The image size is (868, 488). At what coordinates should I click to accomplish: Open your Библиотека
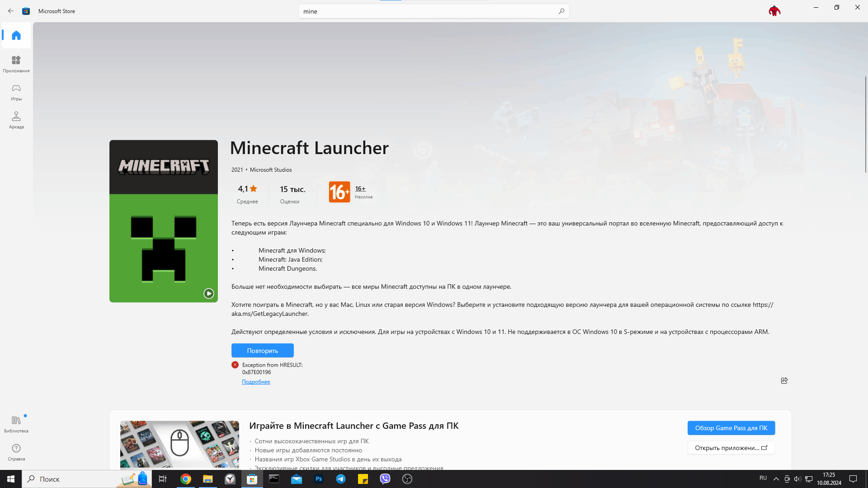[x=16, y=424]
